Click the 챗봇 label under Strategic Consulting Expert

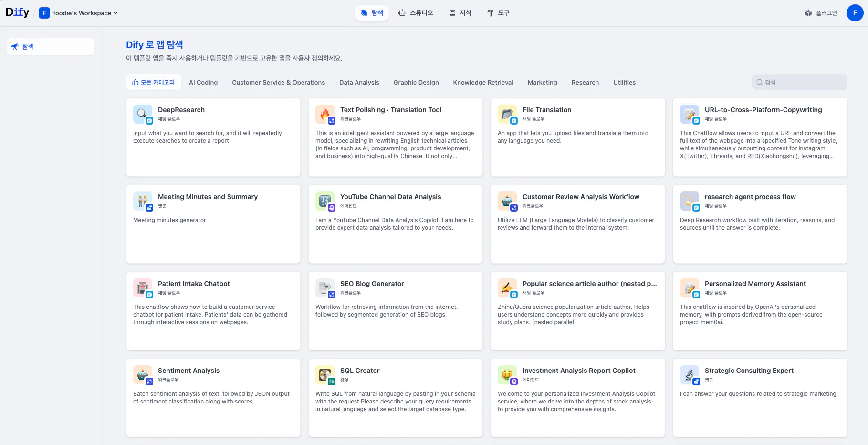(x=709, y=380)
